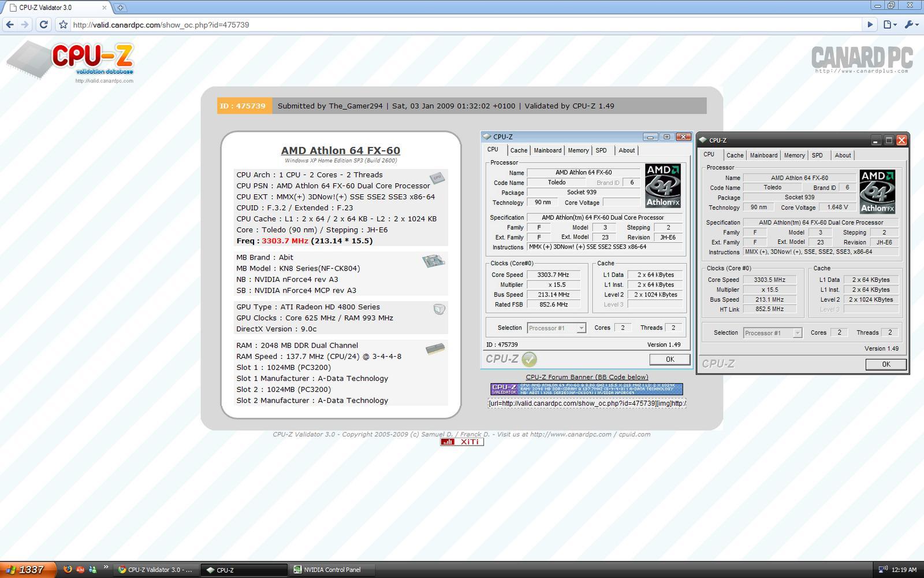
Task: Open the Cache tab in webpage CPU-Z screenshot
Action: [x=519, y=150]
